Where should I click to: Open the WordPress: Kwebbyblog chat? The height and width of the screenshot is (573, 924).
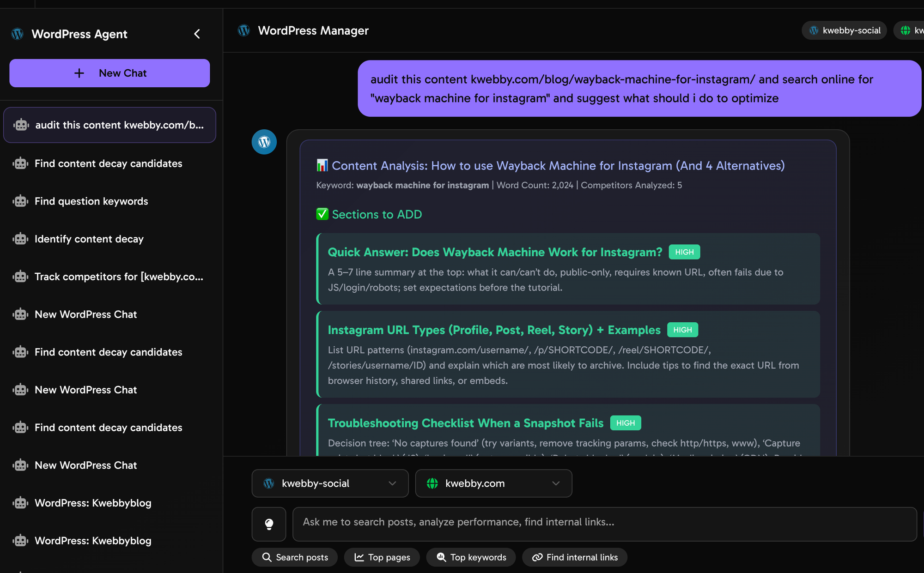pyautogui.click(x=93, y=503)
